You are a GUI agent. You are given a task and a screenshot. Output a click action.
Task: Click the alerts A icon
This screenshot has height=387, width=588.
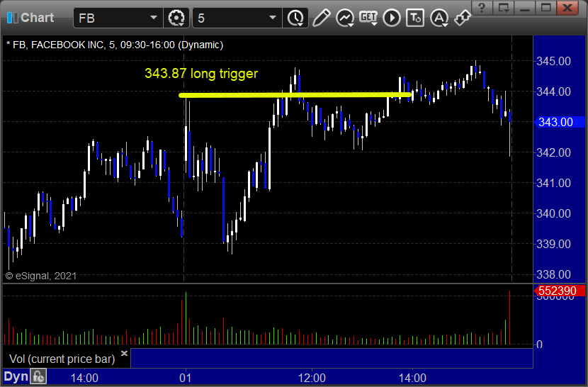click(x=439, y=18)
